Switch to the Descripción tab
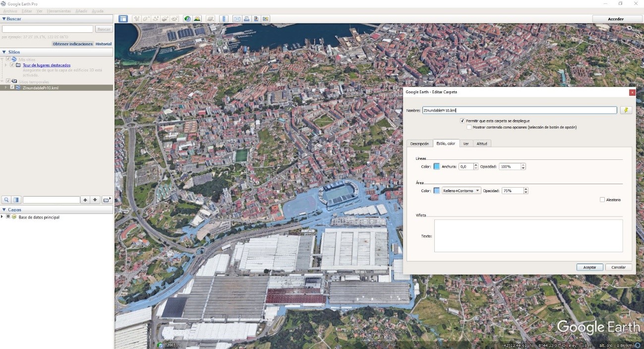 click(x=419, y=143)
